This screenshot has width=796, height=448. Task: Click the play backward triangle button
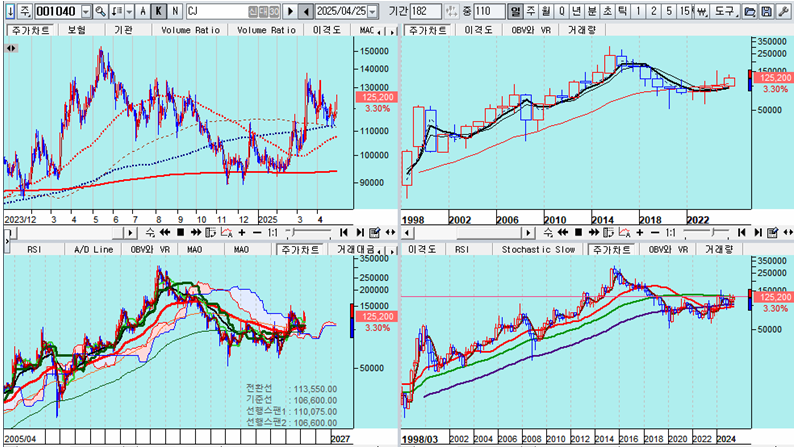[x=306, y=11]
